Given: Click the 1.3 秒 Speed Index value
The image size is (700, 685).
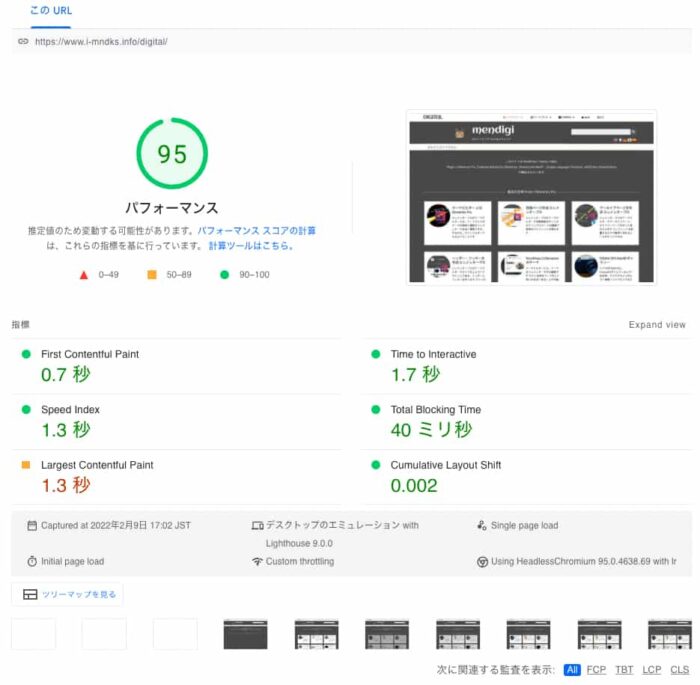Looking at the screenshot, I should coord(66,430).
